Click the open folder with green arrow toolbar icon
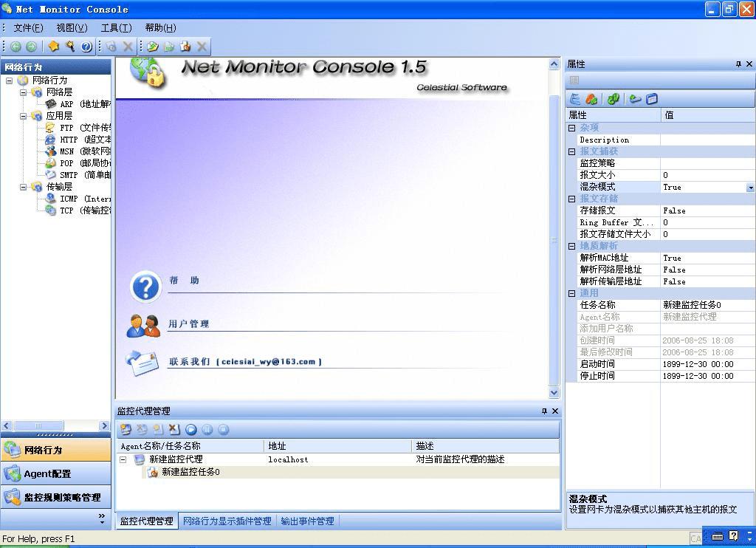756x548 pixels. click(x=153, y=47)
